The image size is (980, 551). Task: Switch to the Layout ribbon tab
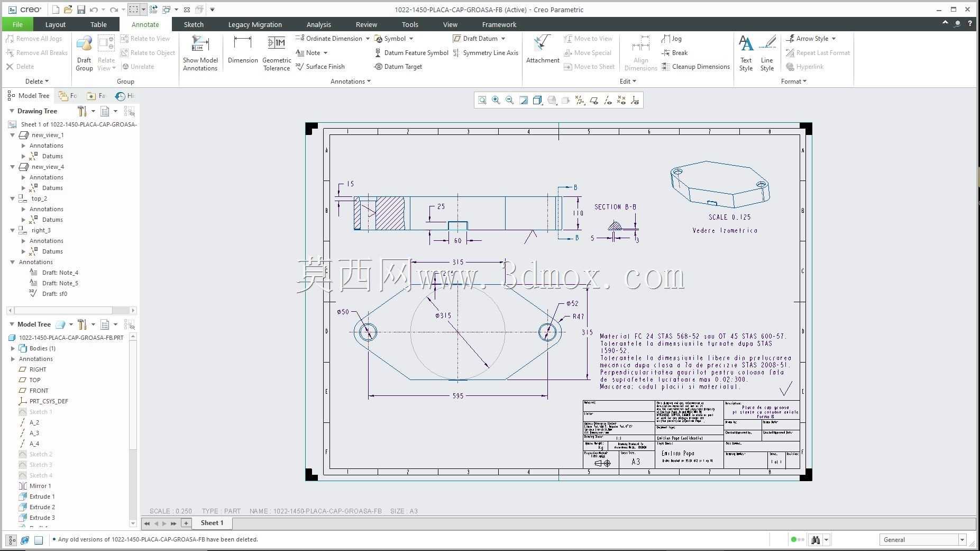[x=56, y=24]
